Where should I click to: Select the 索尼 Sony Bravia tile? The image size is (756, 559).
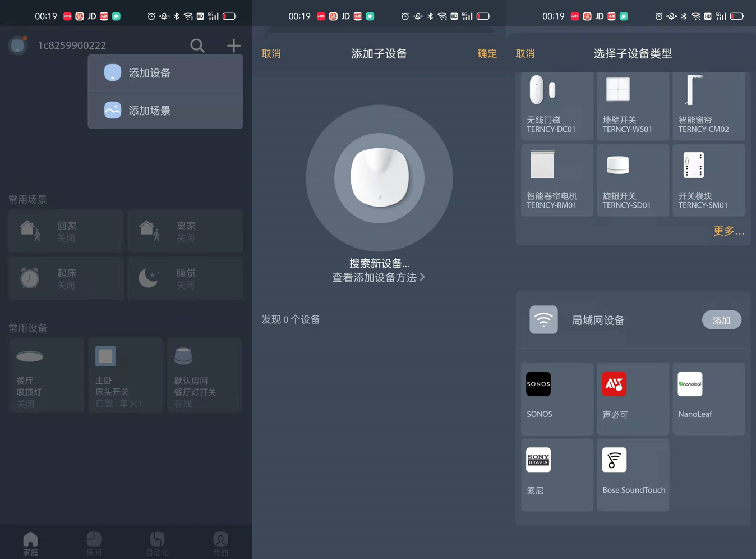pos(557,475)
